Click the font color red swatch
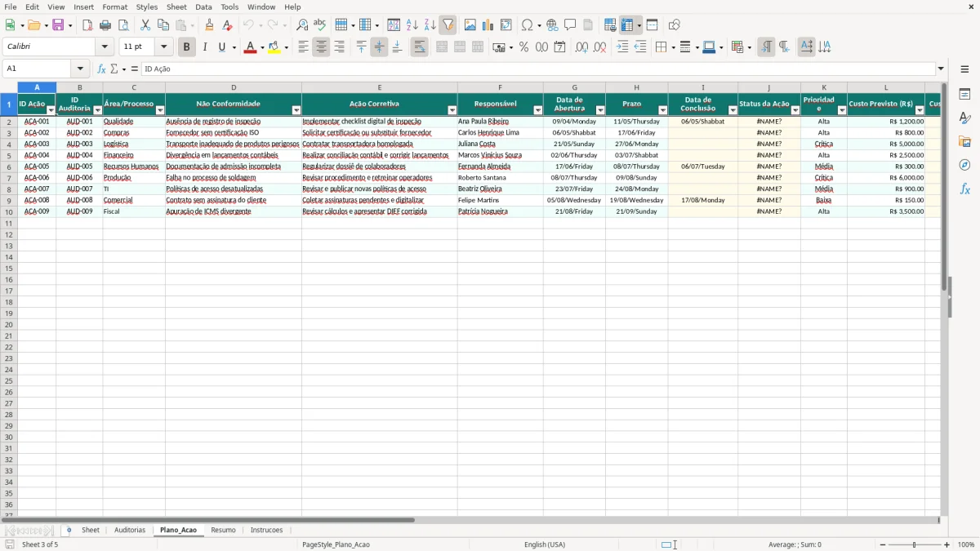Screen dimensions: 980x551 click(x=250, y=47)
